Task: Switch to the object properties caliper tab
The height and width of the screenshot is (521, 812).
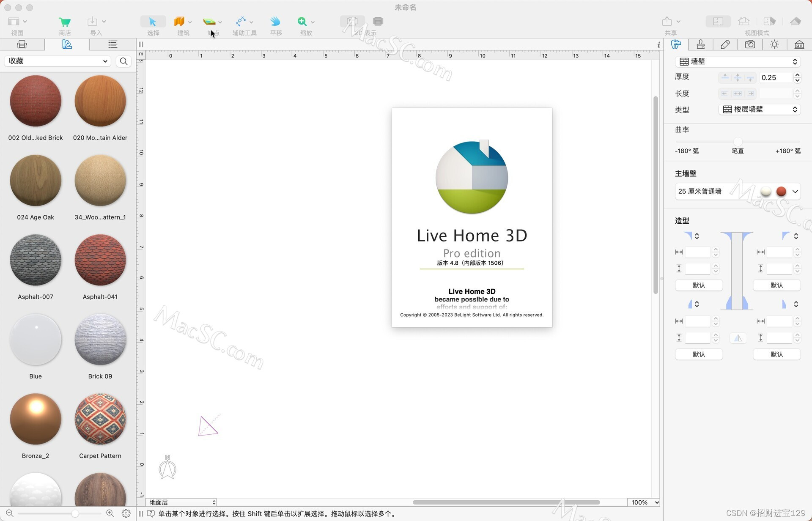Action: (x=676, y=44)
